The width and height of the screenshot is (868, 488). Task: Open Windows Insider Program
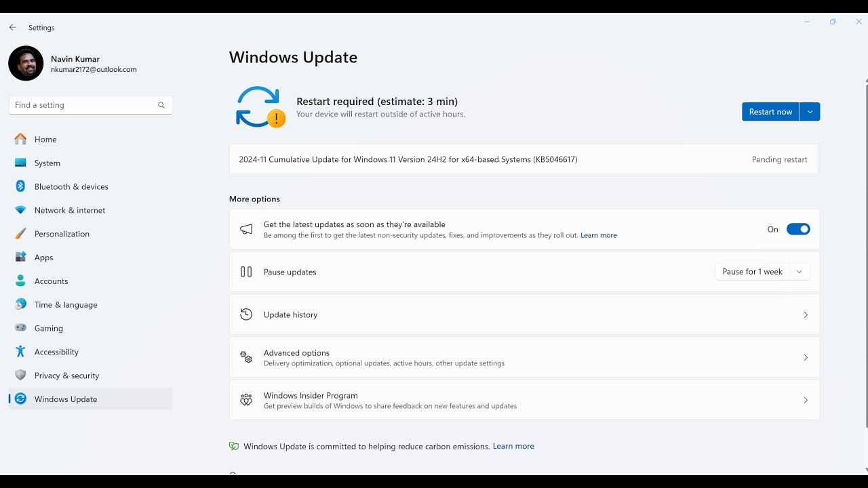click(x=524, y=400)
